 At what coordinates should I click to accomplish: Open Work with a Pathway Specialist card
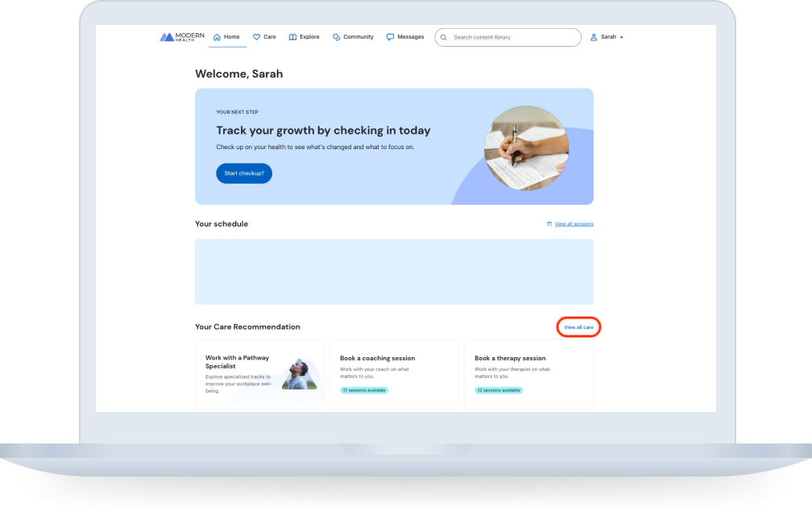click(259, 374)
